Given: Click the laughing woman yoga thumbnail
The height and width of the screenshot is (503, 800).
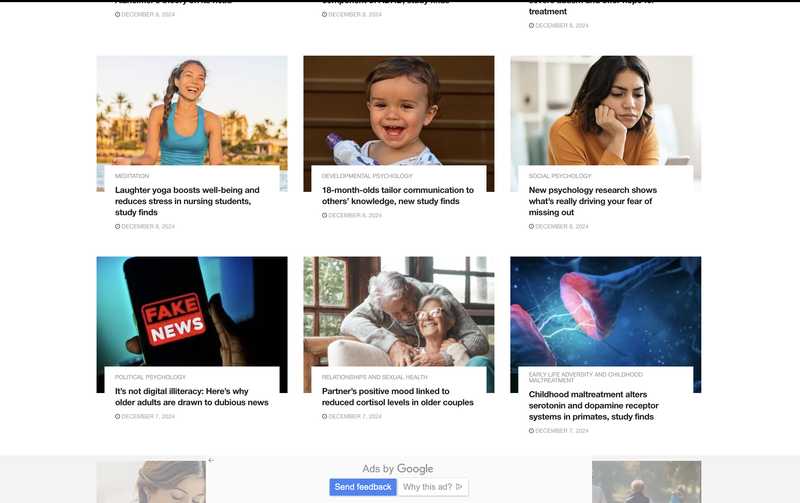Looking at the screenshot, I should tap(192, 110).
